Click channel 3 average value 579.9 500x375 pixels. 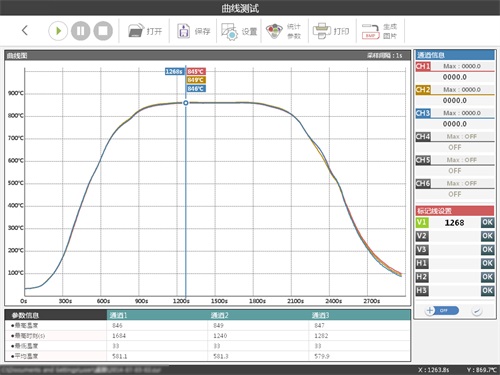322,356
